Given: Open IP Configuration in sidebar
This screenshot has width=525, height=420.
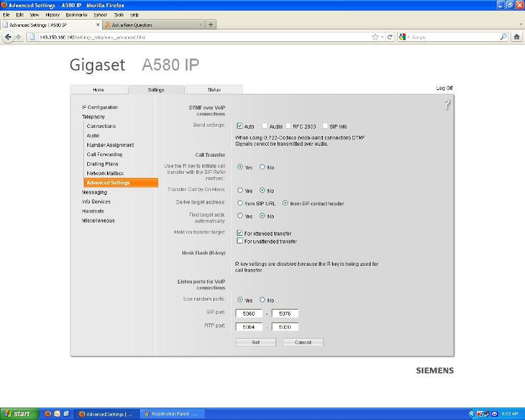Looking at the screenshot, I should [x=100, y=107].
